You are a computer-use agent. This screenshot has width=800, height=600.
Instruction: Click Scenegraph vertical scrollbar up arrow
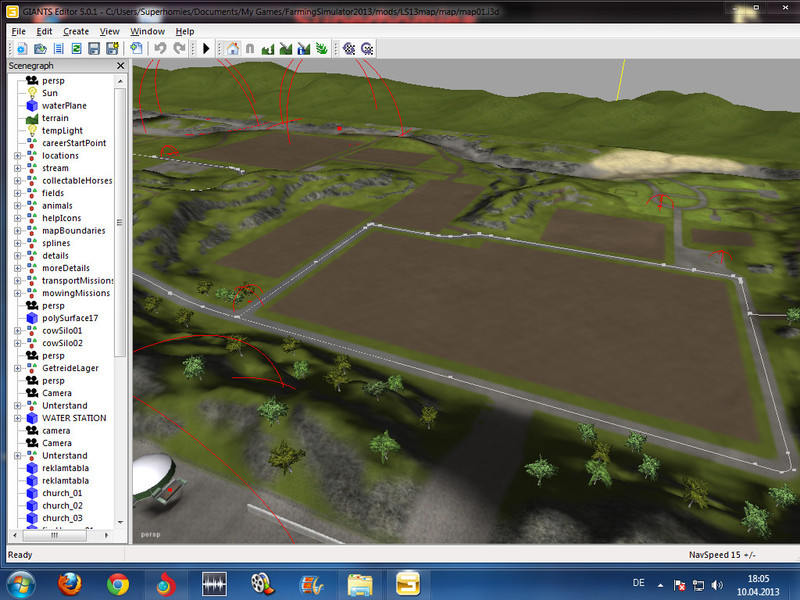point(120,81)
